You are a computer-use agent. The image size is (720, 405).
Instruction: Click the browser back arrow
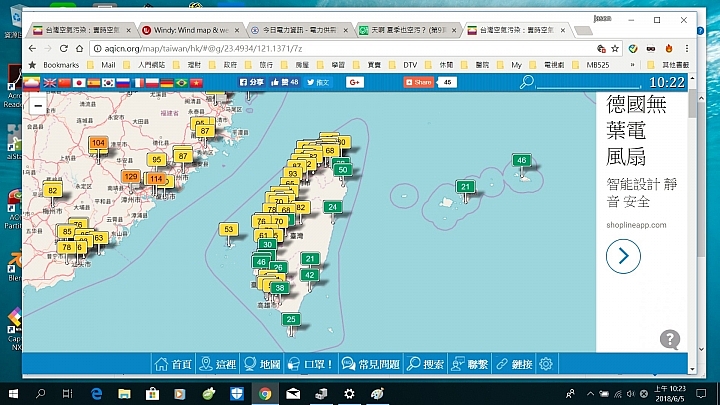32,48
